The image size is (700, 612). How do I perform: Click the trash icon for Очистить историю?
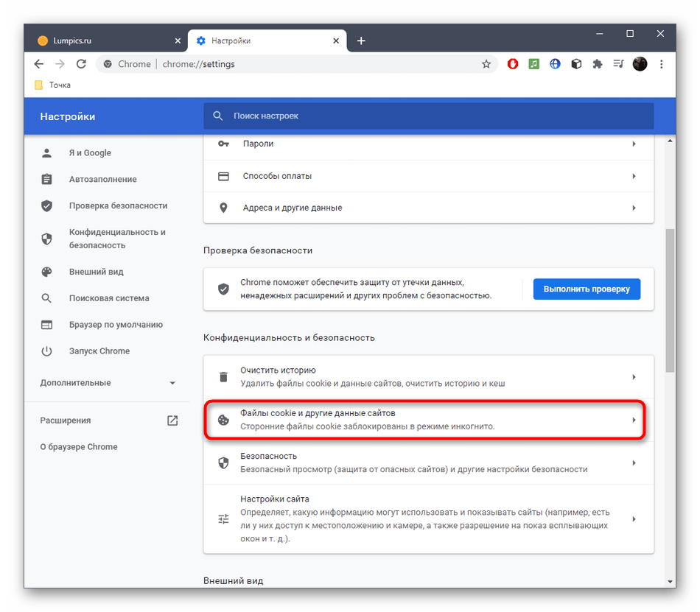[x=223, y=377]
